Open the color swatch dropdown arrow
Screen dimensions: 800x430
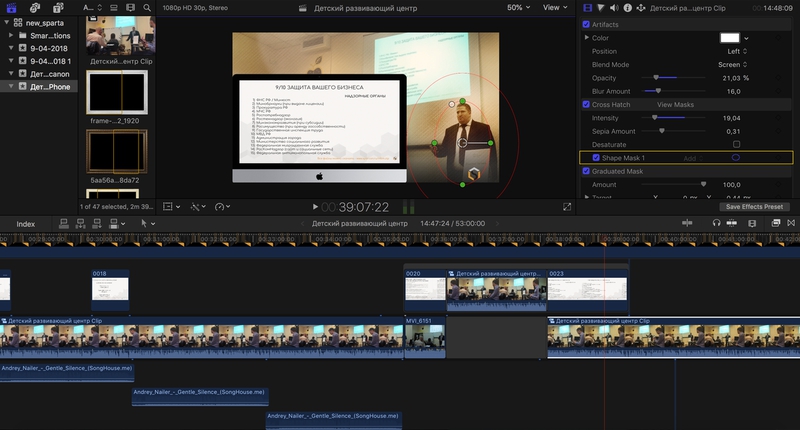tap(746, 38)
